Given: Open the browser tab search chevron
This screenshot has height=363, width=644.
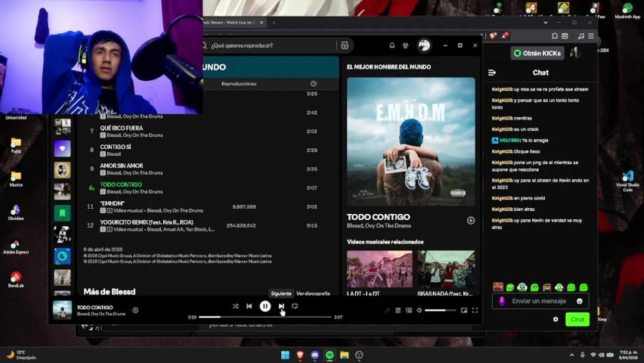Looking at the screenshot, I should (546, 23).
